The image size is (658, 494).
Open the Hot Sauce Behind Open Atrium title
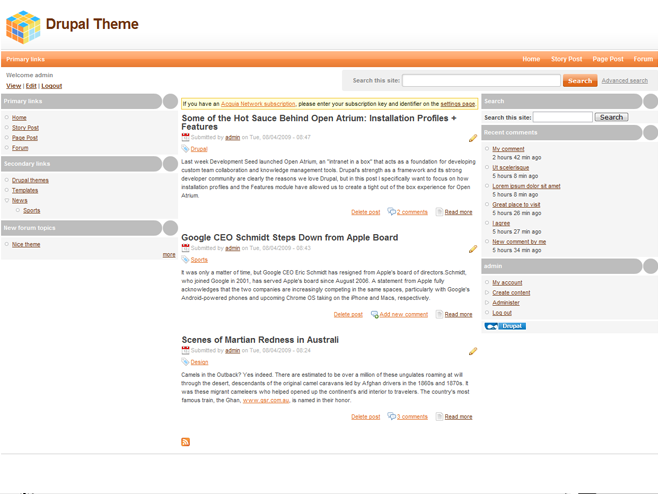coord(319,123)
